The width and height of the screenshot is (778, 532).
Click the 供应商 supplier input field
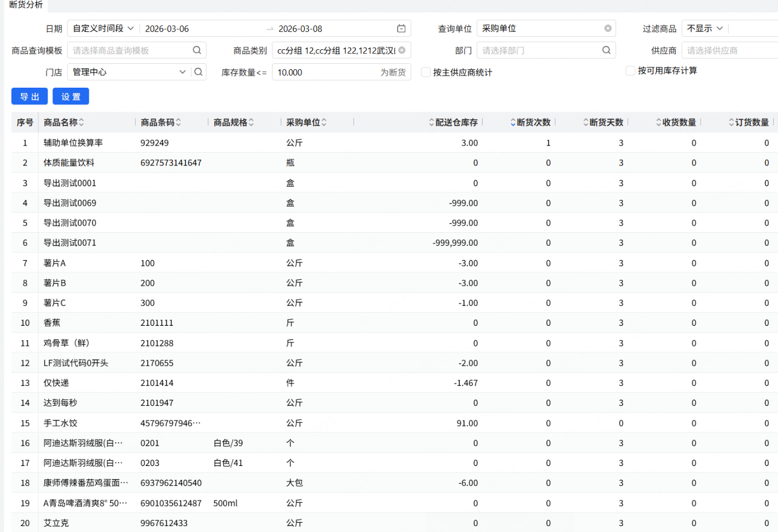[728, 50]
